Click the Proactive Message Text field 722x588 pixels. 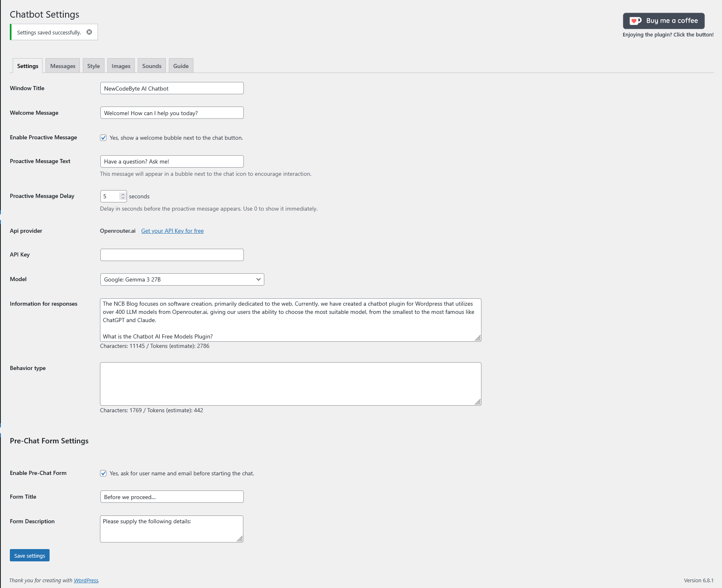pyautogui.click(x=172, y=161)
